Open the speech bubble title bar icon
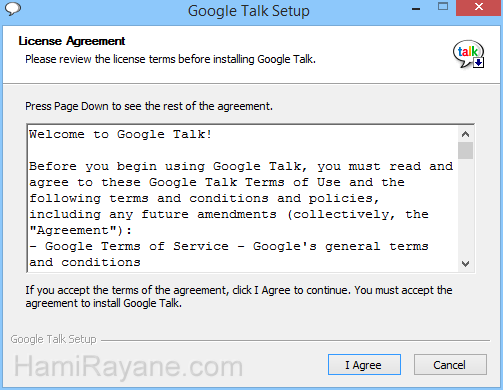The height and width of the screenshot is (390, 503). pyautogui.click(x=13, y=9)
